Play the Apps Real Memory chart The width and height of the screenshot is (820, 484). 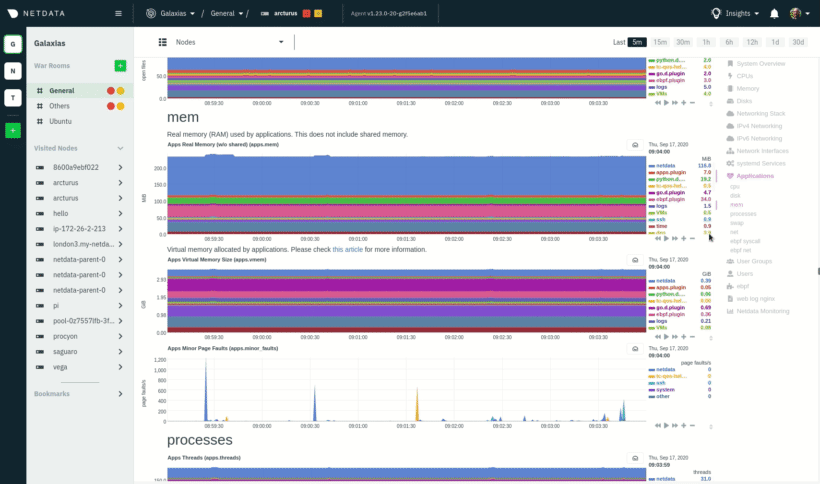click(666, 238)
